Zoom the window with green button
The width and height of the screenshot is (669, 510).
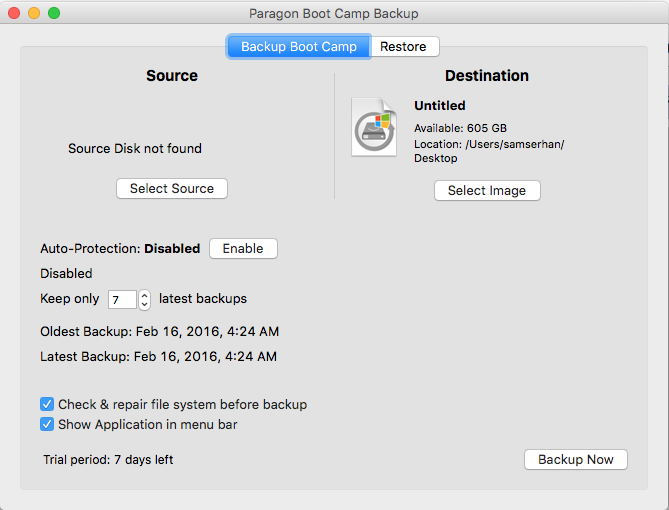click(54, 13)
